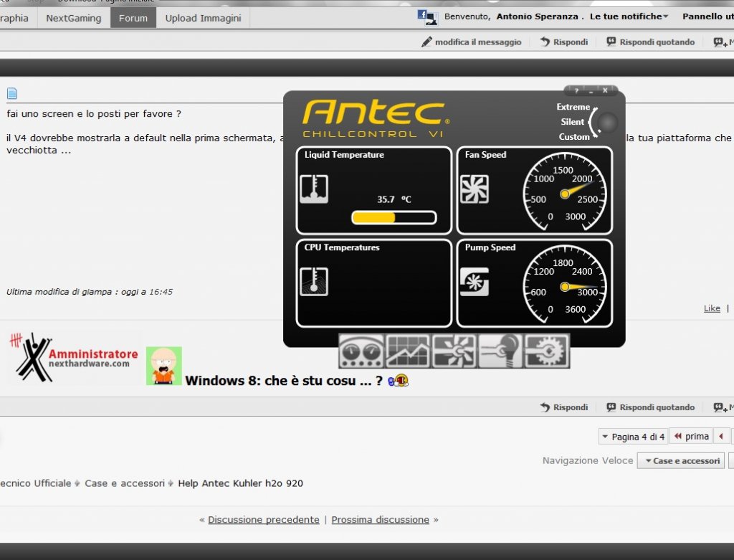
Task: Expand the Le tue notifiche dropdown
Action: click(629, 16)
